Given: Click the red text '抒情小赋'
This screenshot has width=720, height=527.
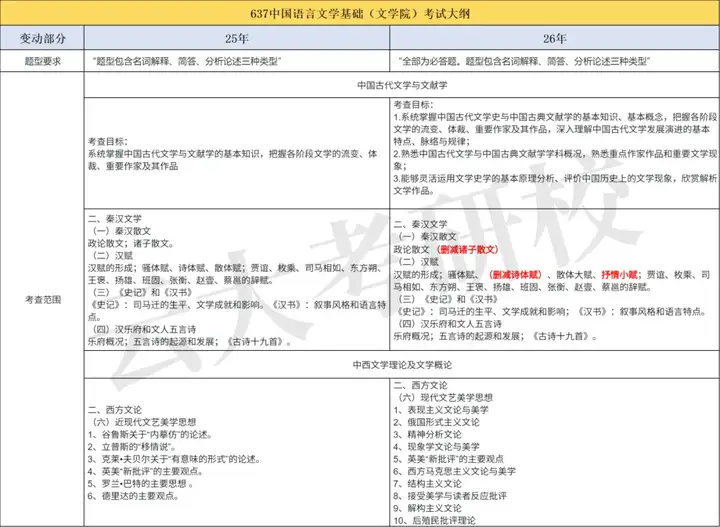Looking at the screenshot, I should click(619, 275).
